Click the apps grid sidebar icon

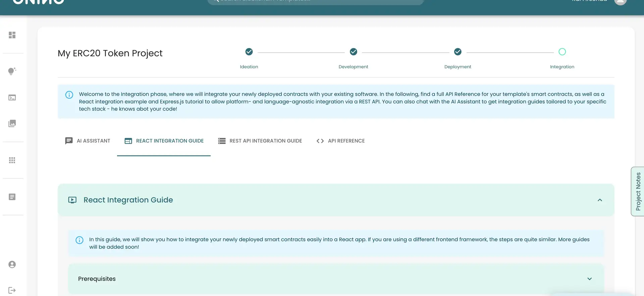click(x=12, y=160)
